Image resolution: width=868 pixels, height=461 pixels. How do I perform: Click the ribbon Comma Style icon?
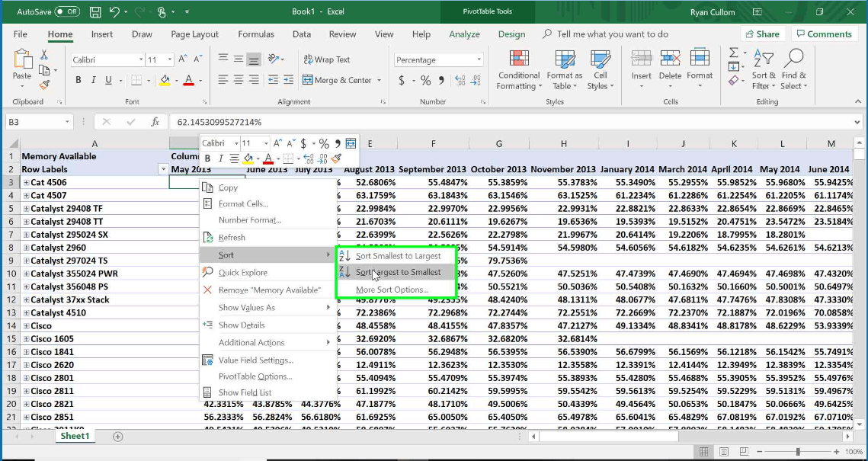pyautogui.click(x=441, y=81)
